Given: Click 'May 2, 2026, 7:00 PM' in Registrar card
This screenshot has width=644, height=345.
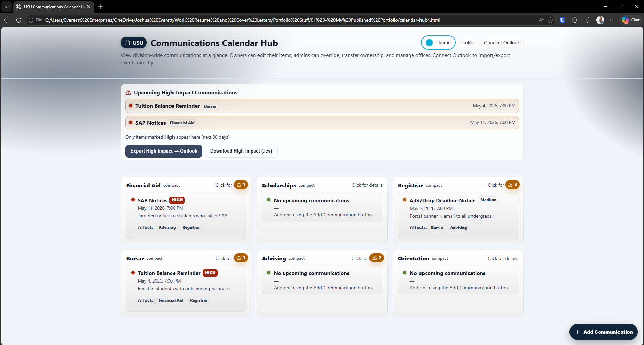Looking at the screenshot, I should pos(431,208).
